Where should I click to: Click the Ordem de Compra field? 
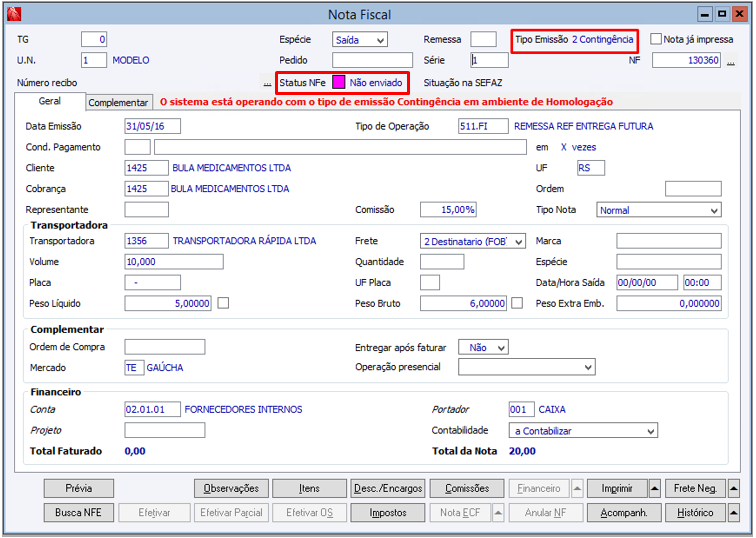pos(165,347)
